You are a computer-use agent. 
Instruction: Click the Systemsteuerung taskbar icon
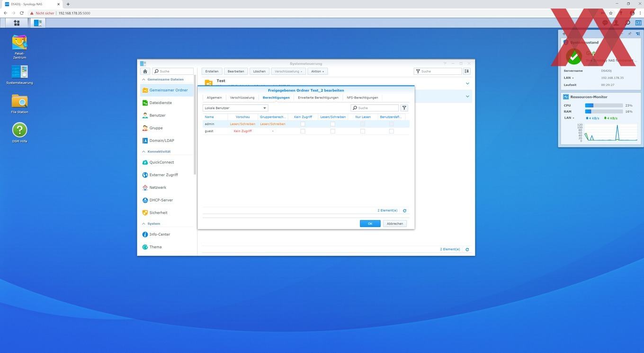[x=38, y=23]
